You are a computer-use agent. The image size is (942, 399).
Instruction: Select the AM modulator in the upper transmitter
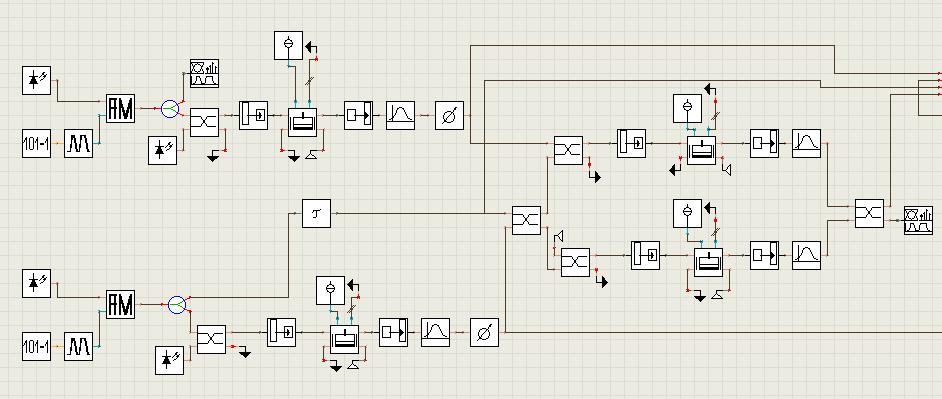[120, 108]
